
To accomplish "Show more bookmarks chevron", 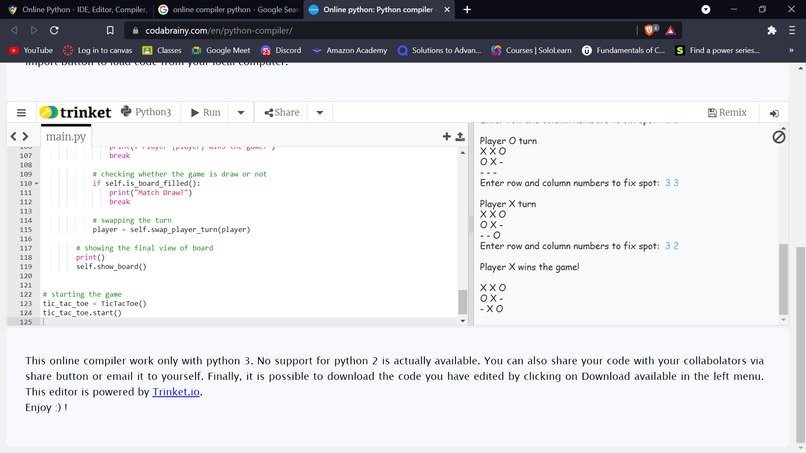I will (791, 50).
